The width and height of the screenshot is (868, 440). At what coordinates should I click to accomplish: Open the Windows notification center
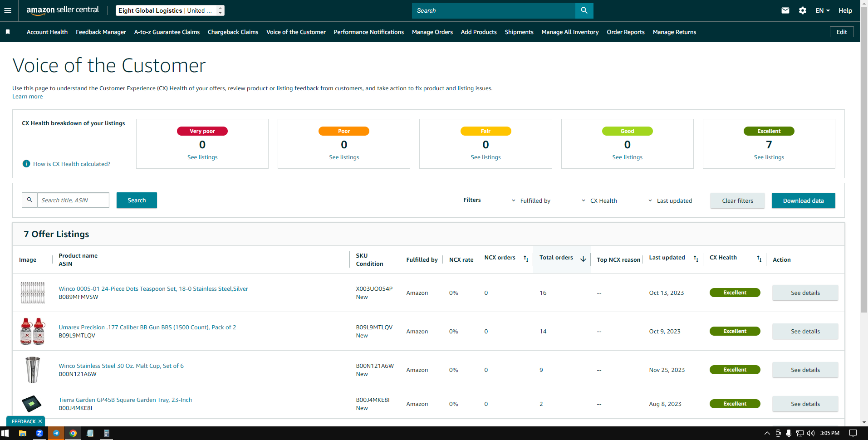[x=853, y=433]
